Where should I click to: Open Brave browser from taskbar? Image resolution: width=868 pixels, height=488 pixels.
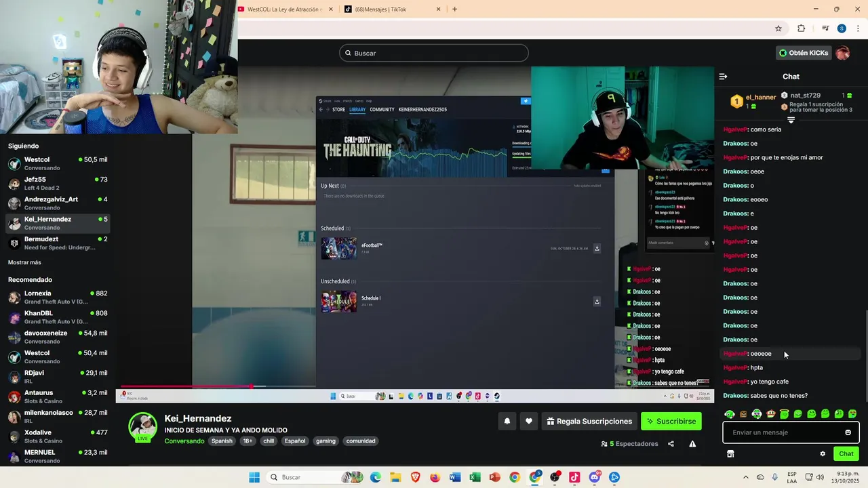coord(415,477)
